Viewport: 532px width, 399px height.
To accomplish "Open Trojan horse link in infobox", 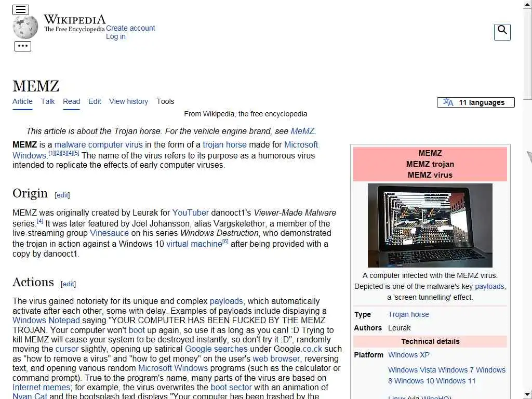I will coord(408,314).
